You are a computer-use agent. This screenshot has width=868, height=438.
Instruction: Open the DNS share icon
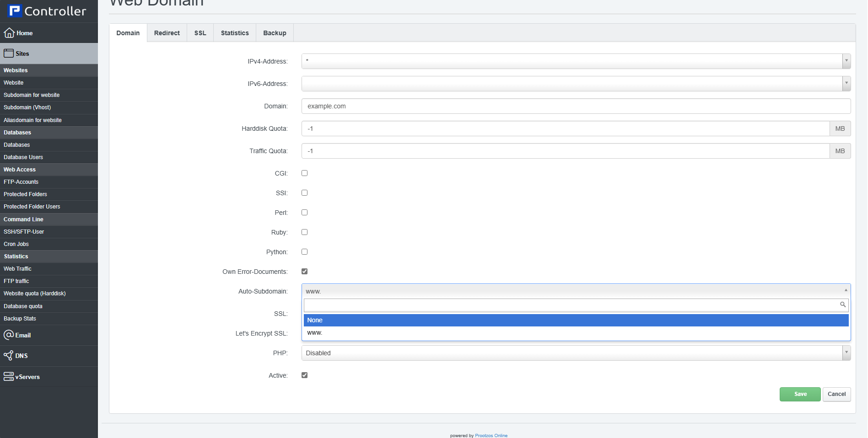coord(9,356)
